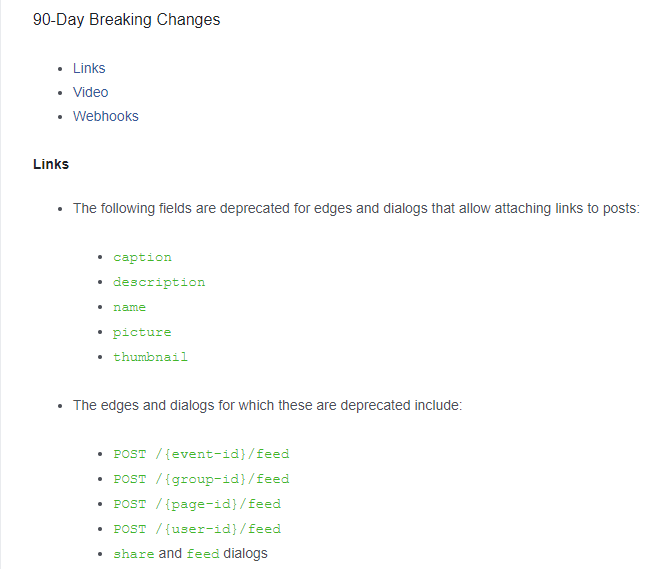This screenshot has height=569, width=655.
Task: Click the POST /{user-id}/feed edge
Action: (x=197, y=529)
